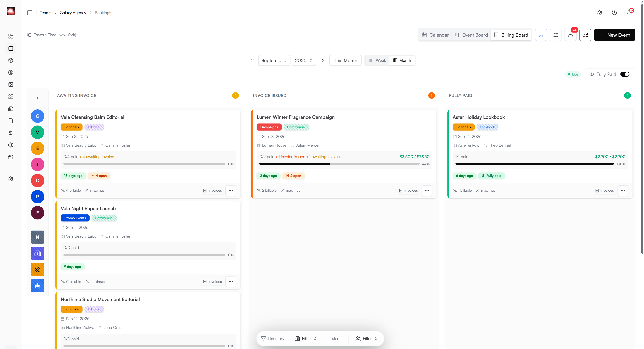Viewport: 644px width, 349px height.
Task: Open the sliders display options button
Action: [555, 35]
